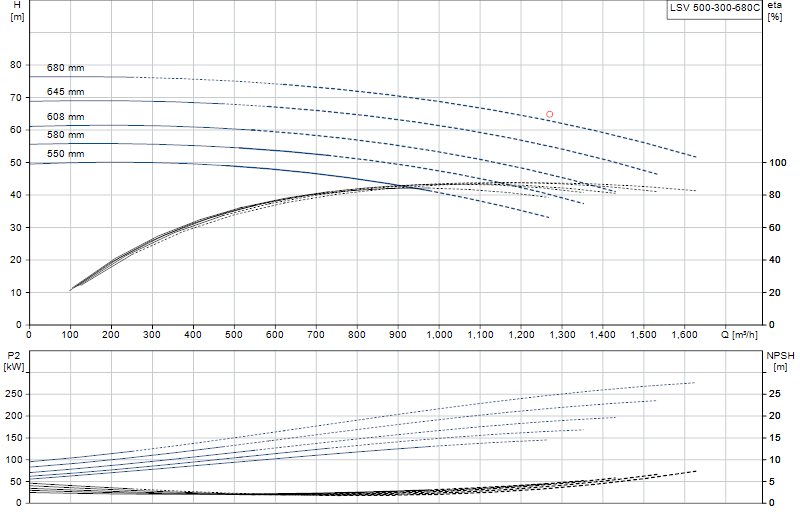Click the NPSH [m] axis title
Viewport: 800px width, 520px height.
click(780, 361)
